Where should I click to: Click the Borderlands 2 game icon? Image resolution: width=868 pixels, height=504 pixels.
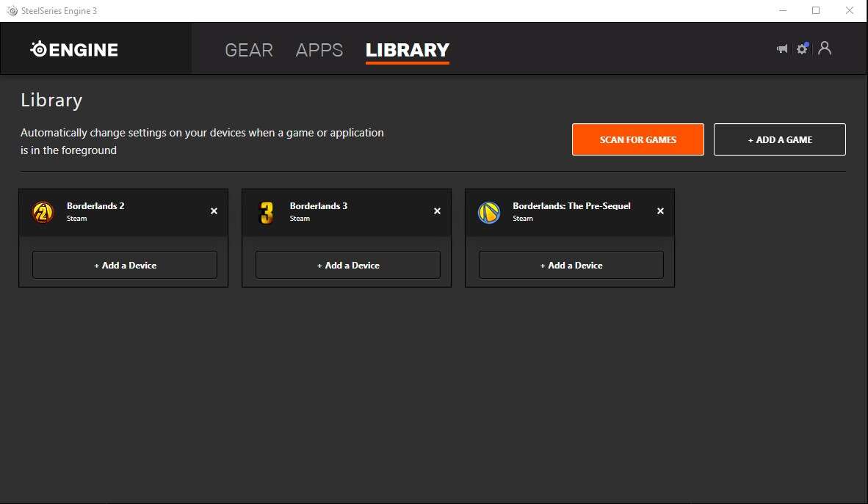(x=43, y=212)
